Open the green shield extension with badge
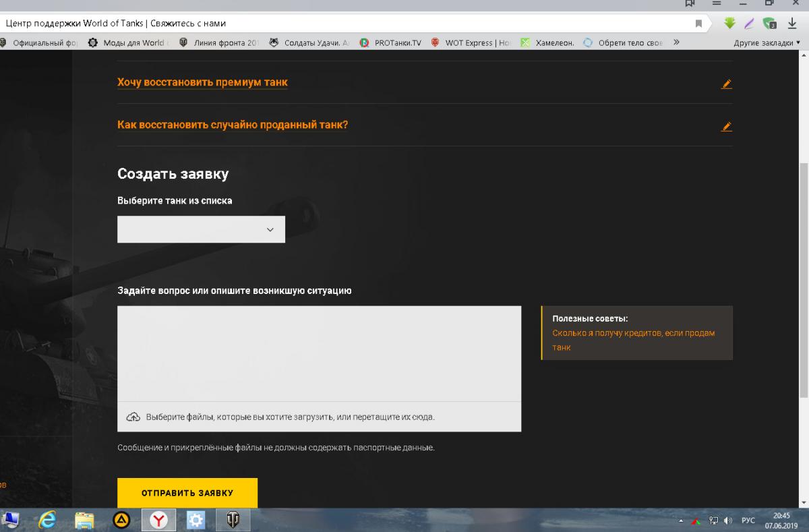 click(770, 24)
